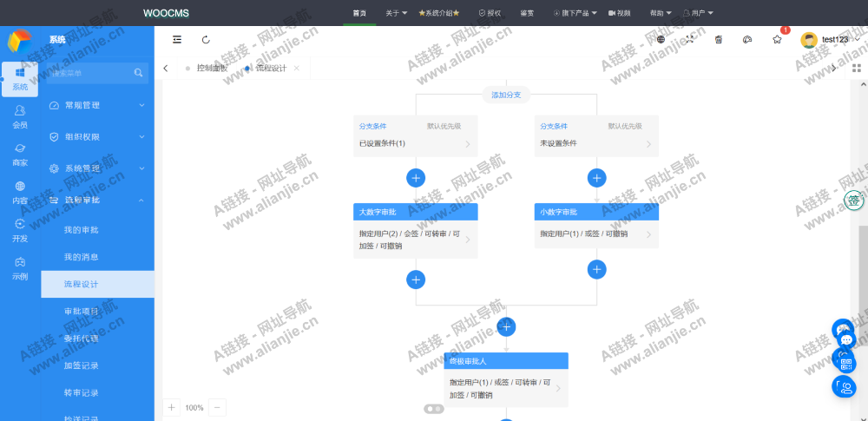Image resolution: width=868 pixels, height=421 pixels.
Task: Click the green 签 floating icon
Action: tap(855, 201)
